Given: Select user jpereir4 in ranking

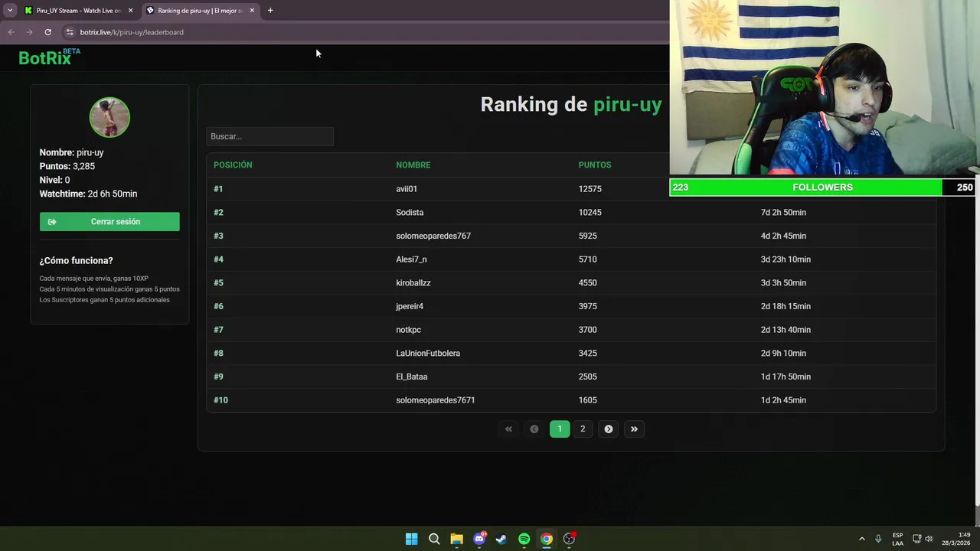Looking at the screenshot, I should point(410,306).
